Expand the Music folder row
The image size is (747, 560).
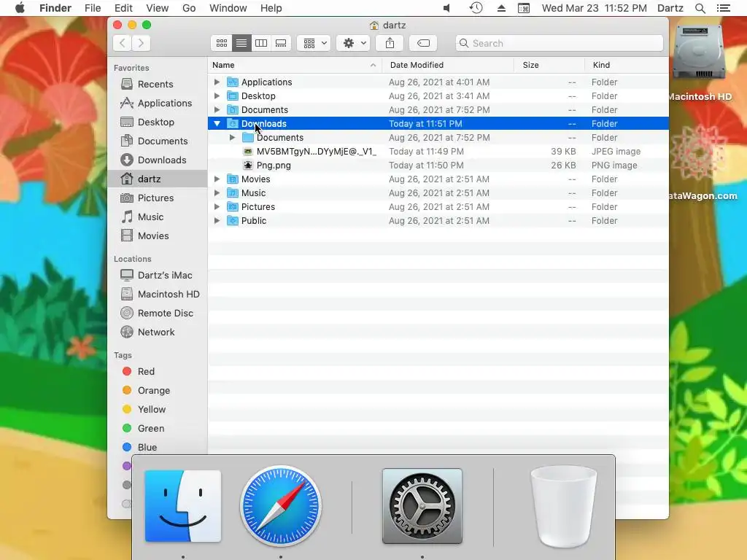(217, 192)
